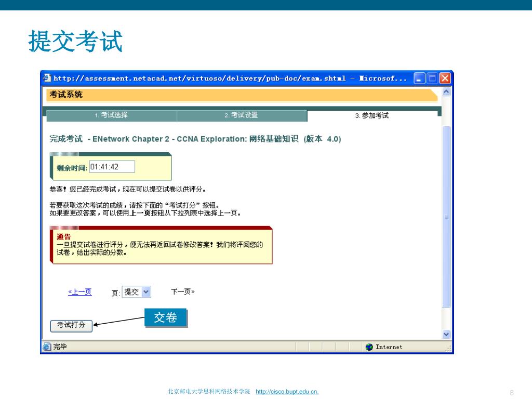Click the scrollbar up arrow

pos(446,91)
